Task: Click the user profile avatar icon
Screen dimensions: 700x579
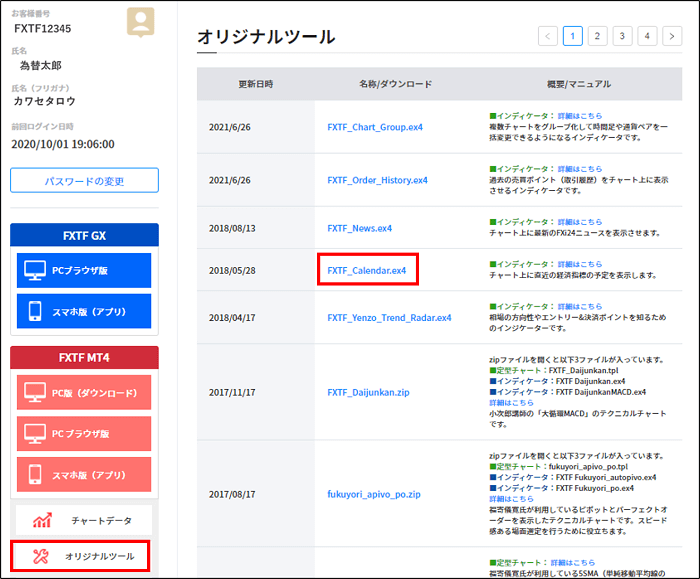Action: (x=140, y=21)
